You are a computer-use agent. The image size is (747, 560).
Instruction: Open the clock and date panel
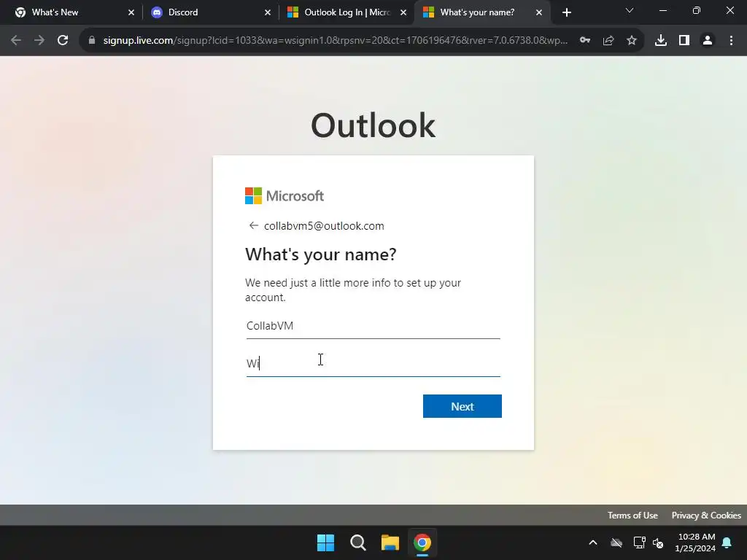click(695, 542)
